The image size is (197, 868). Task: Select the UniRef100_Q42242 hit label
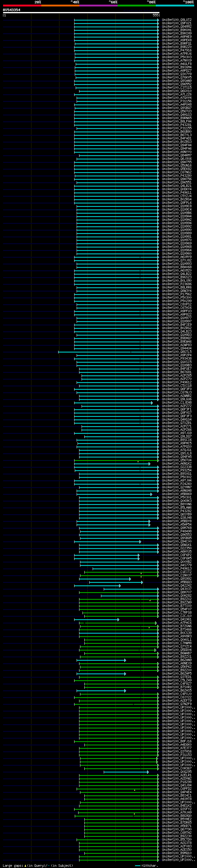click(177, 586)
